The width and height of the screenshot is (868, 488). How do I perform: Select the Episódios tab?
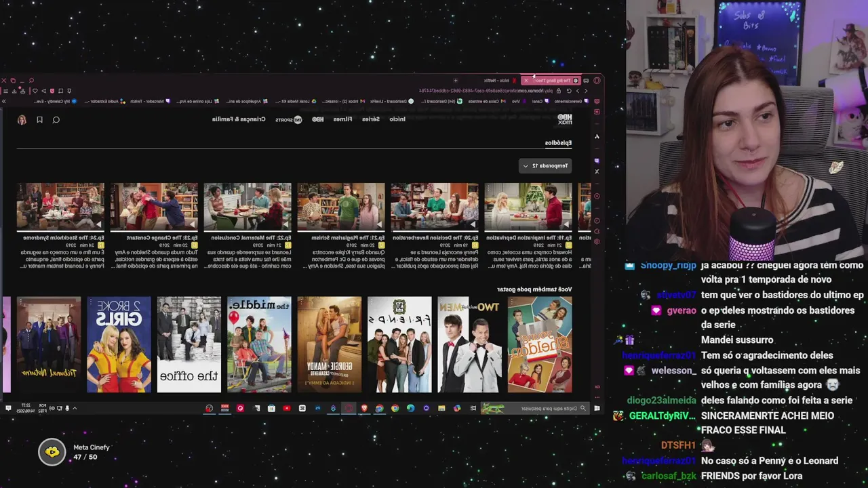coord(558,143)
